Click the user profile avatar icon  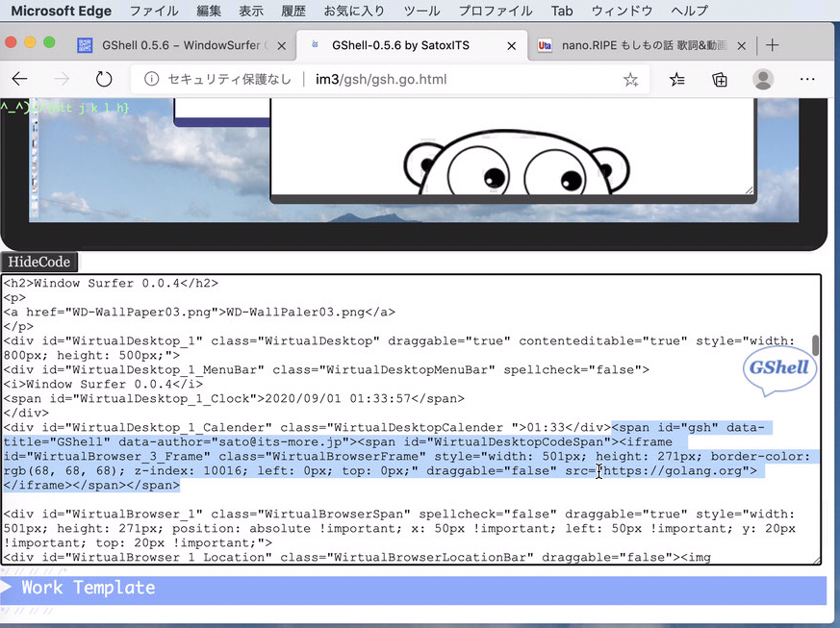[763, 80]
